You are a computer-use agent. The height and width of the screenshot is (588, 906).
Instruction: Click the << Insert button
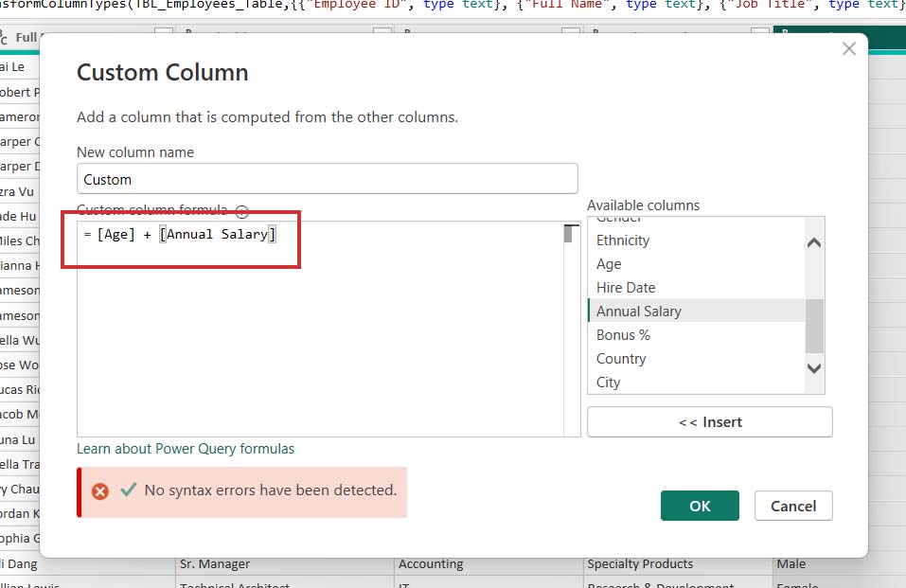coord(709,422)
